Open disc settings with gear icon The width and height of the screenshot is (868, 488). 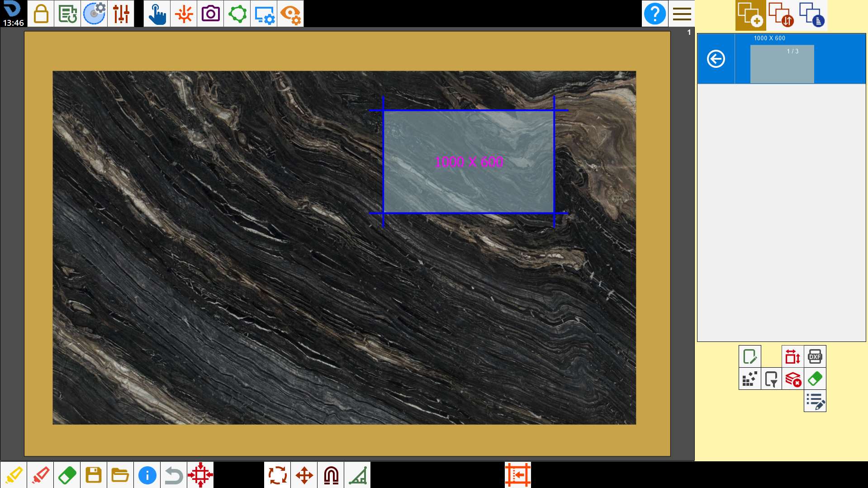click(x=94, y=14)
